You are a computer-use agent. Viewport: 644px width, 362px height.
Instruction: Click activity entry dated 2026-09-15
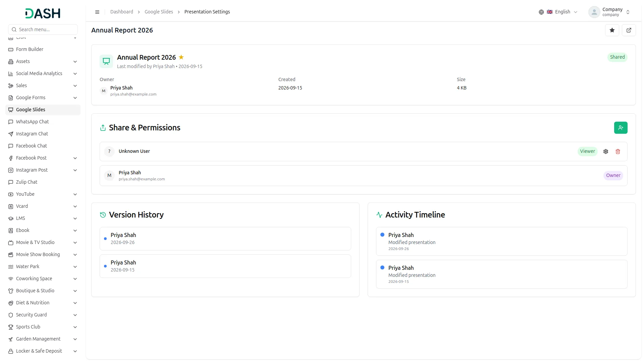[x=502, y=274]
